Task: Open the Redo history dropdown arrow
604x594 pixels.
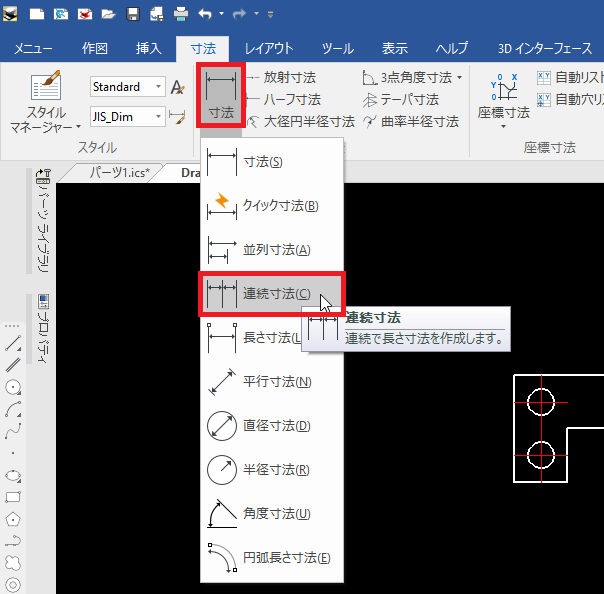Action: 256,13
